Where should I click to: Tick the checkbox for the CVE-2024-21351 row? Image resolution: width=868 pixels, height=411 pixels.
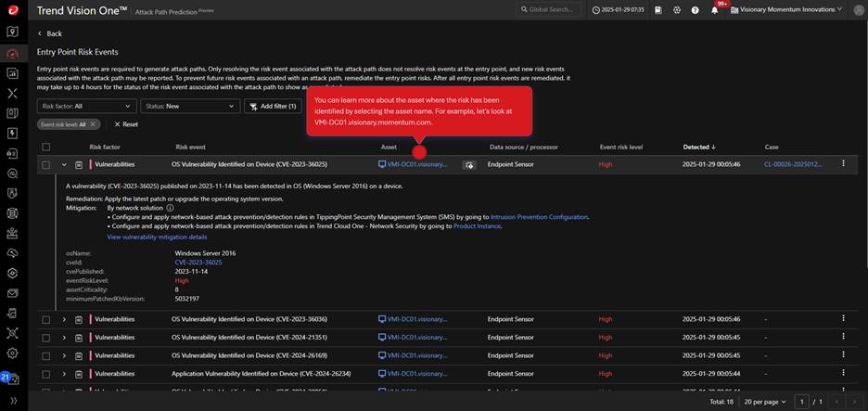[x=46, y=338]
